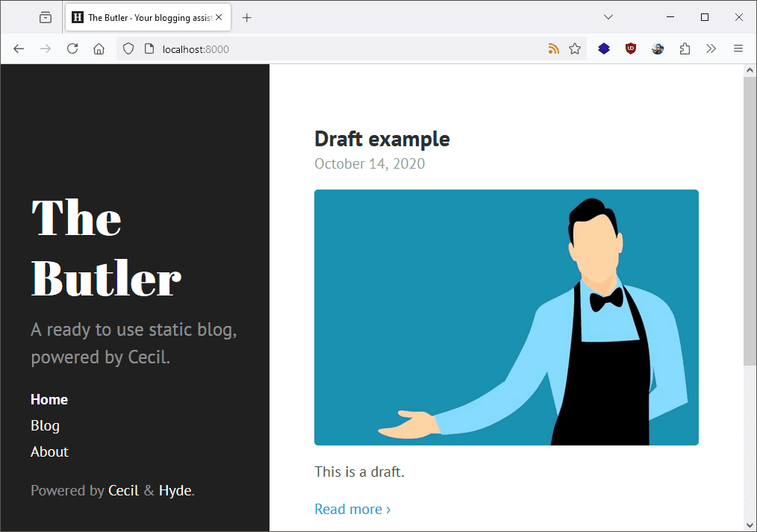Image resolution: width=757 pixels, height=532 pixels.
Task: Click the blue extension icon in toolbar
Action: click(x=604, y=48)
